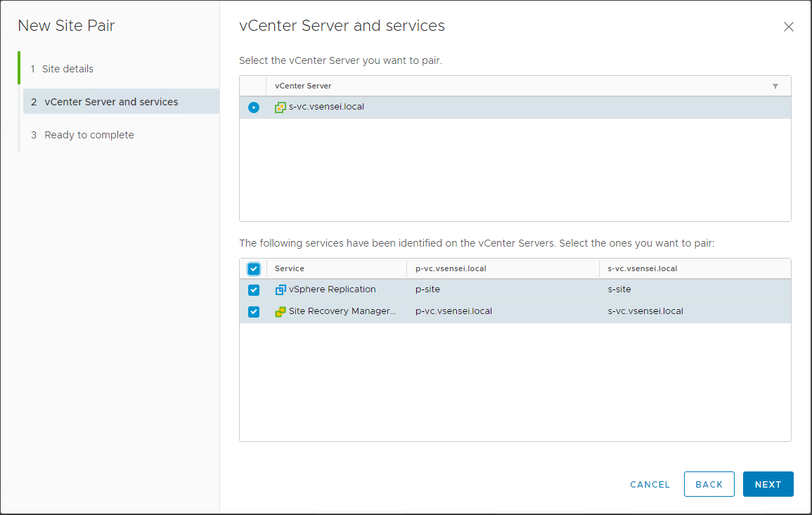
Task: Click the p-site cell in vSphere Replication row
Action: [427, 289]
